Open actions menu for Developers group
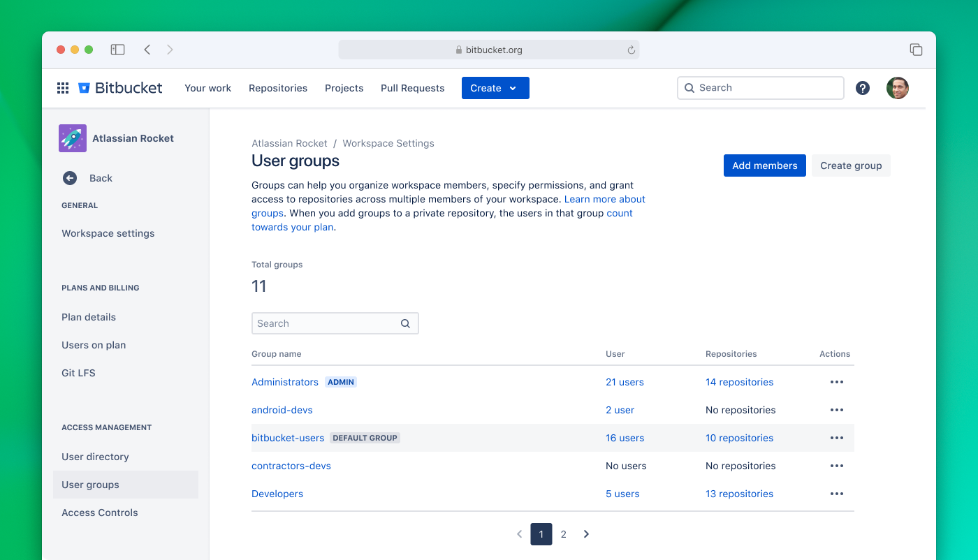Viewport: 978px width, 560px height. tap(837, 494)
